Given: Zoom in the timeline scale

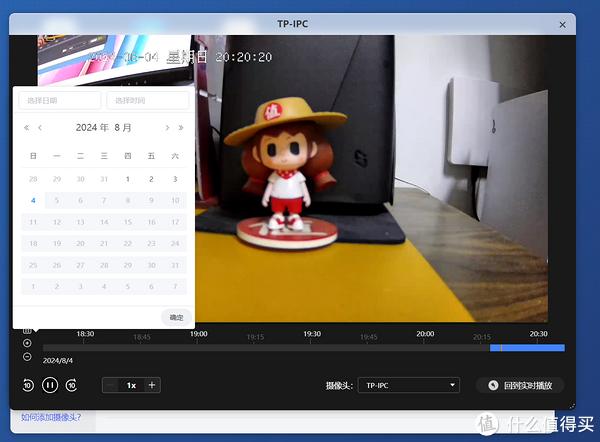Looking at the screenshot, I should click(27, 343).
